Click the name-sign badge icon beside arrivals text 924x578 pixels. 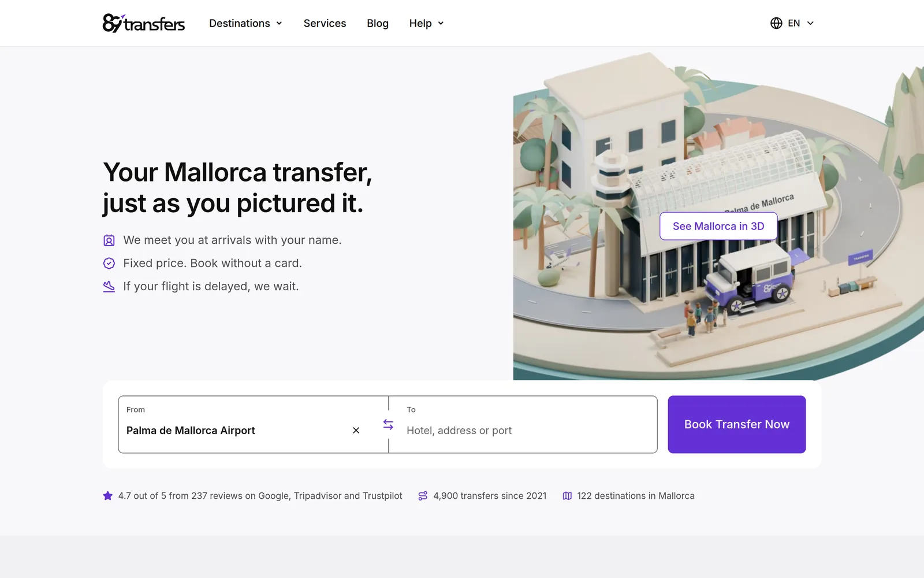[109, 240]
